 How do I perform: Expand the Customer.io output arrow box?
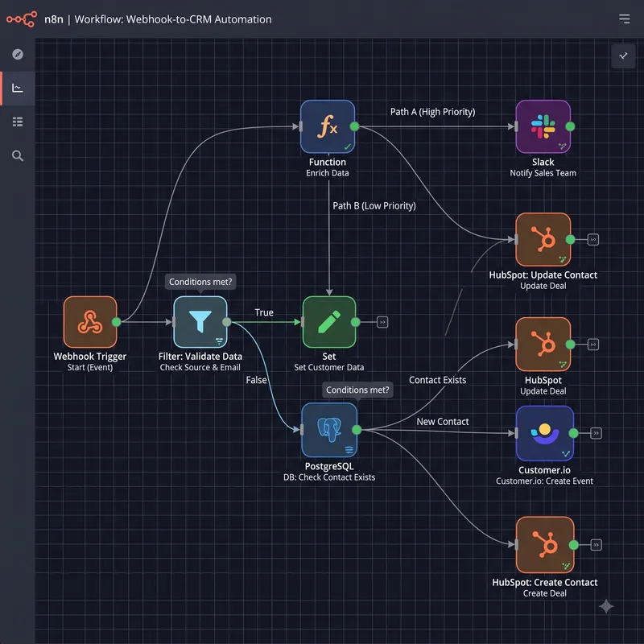coord(596,433)
